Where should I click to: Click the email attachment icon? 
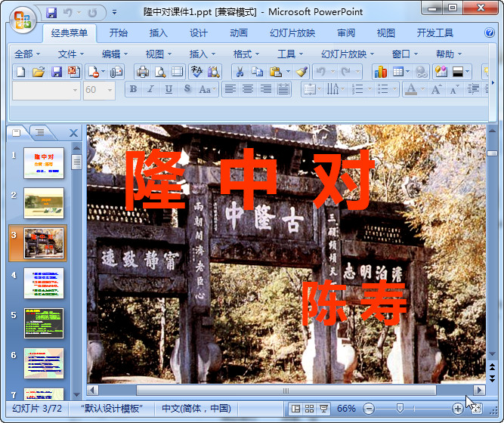coord(116,72)
